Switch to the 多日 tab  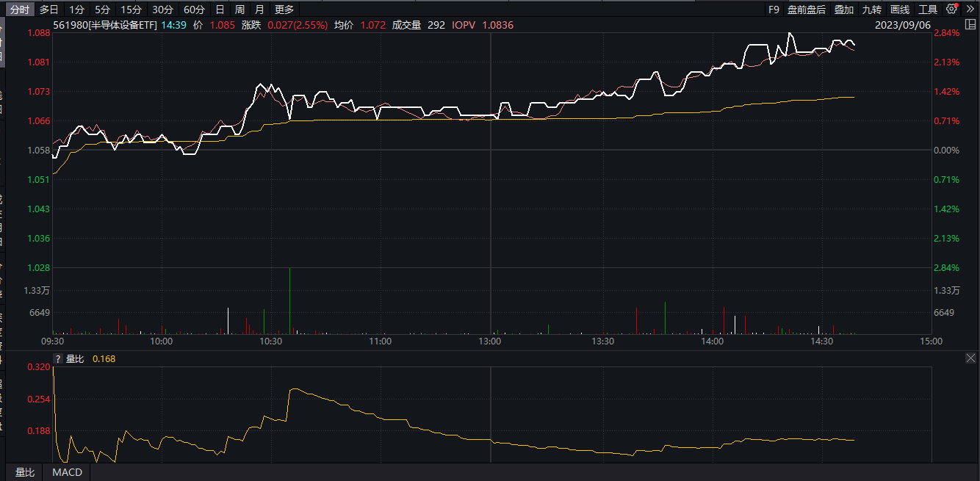(x=48, y=10)
